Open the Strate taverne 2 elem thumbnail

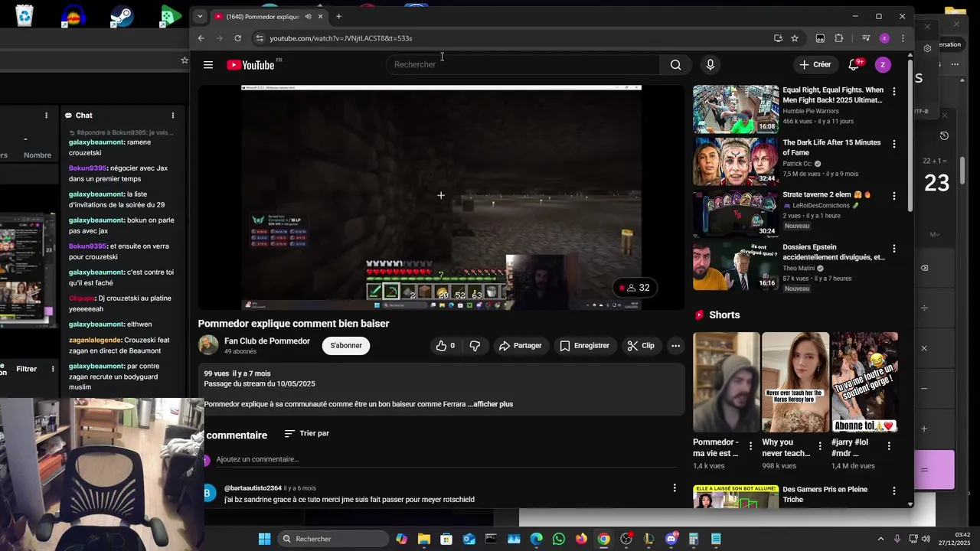(736, 214)
